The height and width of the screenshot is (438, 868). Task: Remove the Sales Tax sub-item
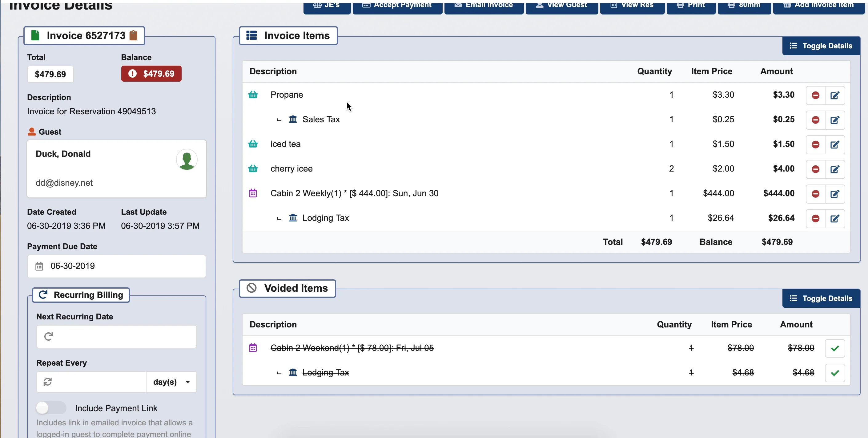pyautogui.click(x=815, y=120)
